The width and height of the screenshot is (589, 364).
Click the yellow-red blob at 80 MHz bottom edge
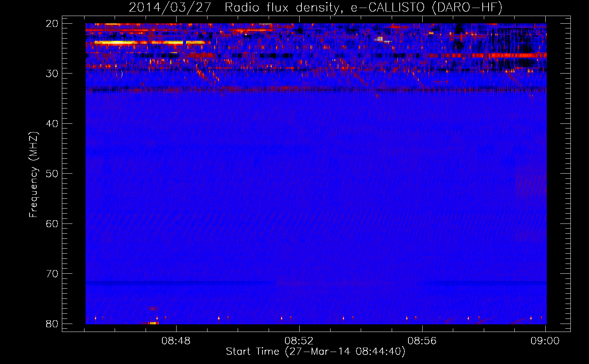click(x=153, y=323)
